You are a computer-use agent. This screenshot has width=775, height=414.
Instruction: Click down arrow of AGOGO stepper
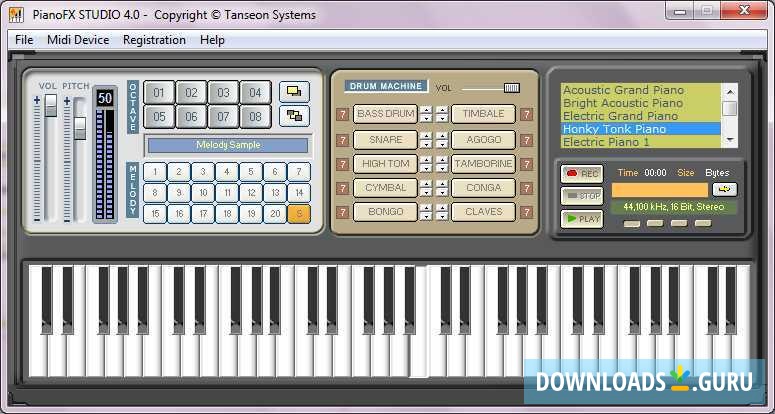coord(442,144)
